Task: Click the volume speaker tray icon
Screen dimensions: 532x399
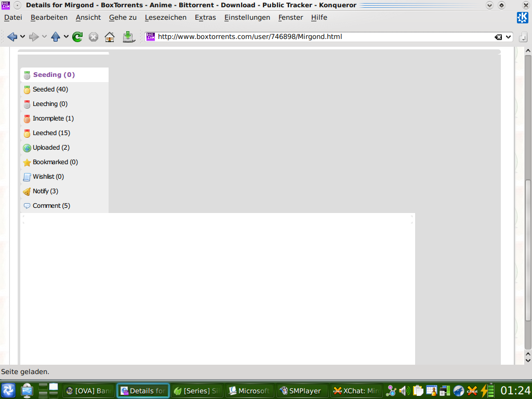Action: coord(404,391)
